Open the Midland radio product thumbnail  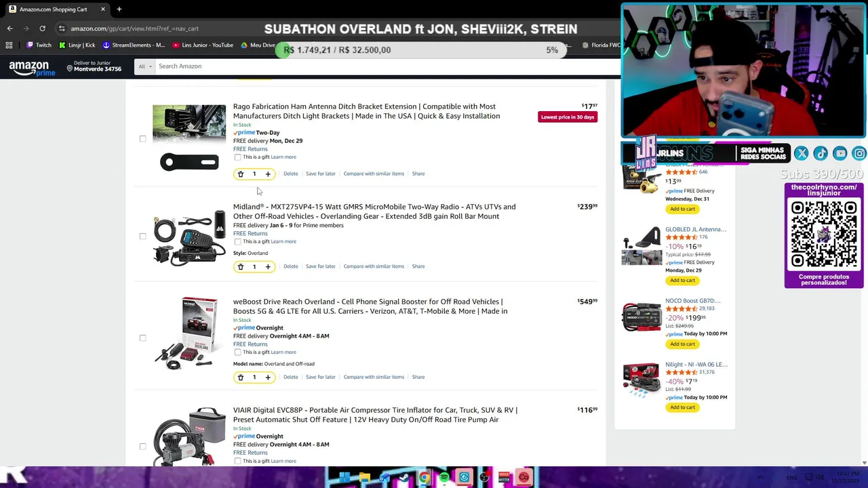189,237
